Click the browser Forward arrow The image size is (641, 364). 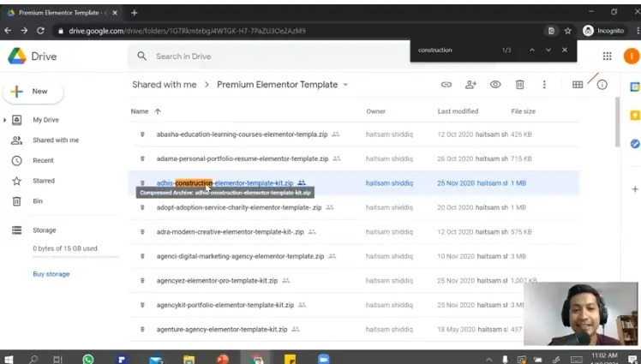pyautogui.click(x=24, y=31)
